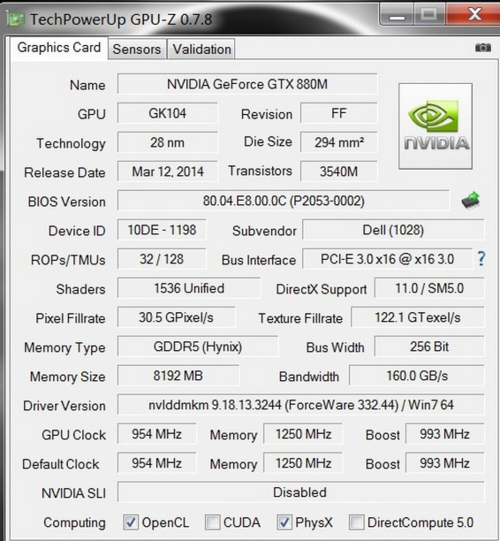Click the Pixel Fillrate field 30.5 GPixel/s
The image size is (500, 541).
click(176, 317)
